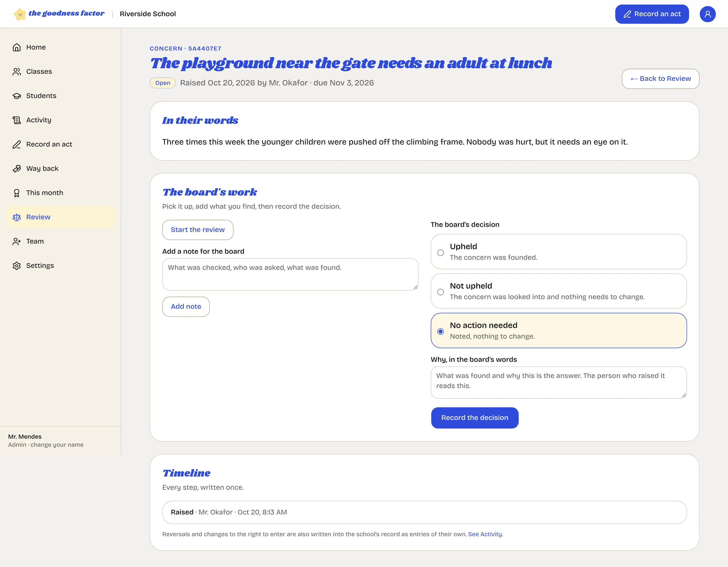The height and width of the screenshot is (567, 728).
Task: Focus the Why, in the board's words textarea
Action: coord(558,383)
